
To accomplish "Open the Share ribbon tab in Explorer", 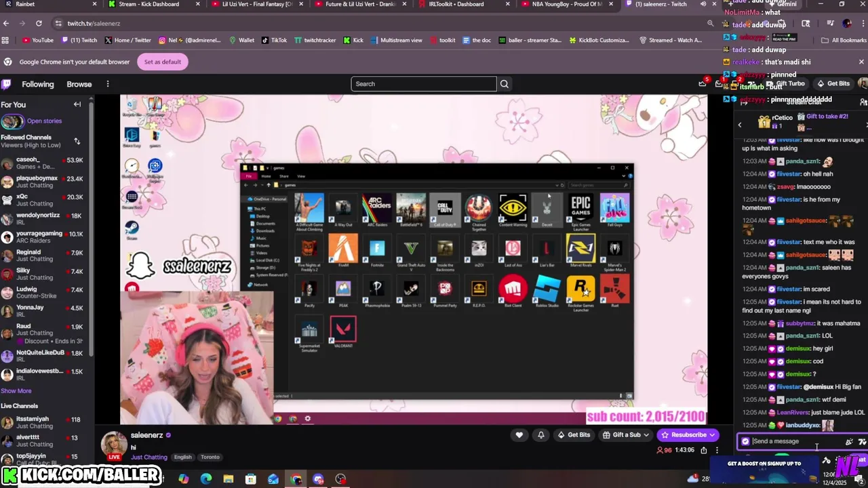I will (283, 176).
